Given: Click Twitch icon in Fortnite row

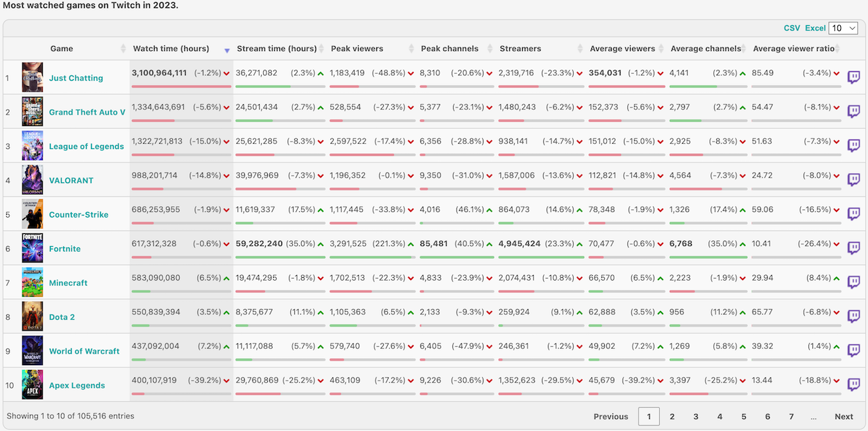Looking at the screenshot, I should click(854, 249).
